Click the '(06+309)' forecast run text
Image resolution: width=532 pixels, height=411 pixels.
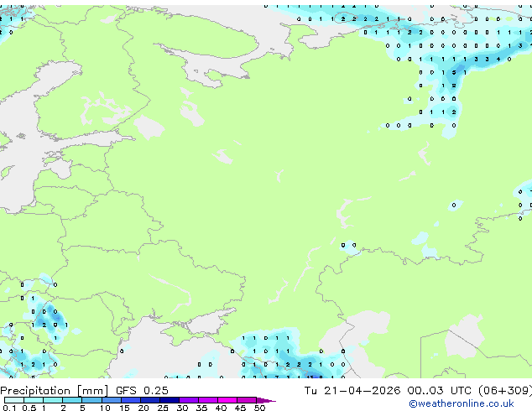point(505,391)
